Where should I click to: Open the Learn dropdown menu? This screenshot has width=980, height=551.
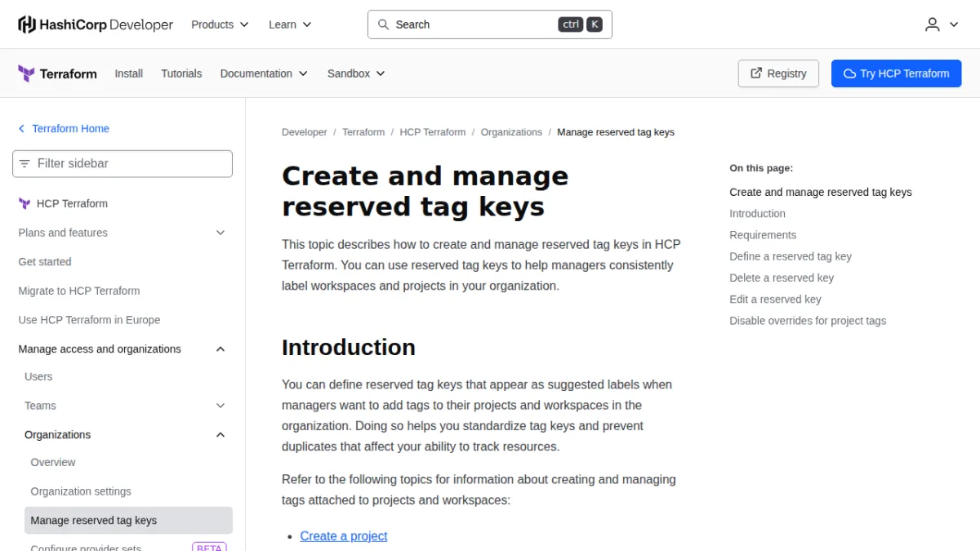click(x=290, y=24)
